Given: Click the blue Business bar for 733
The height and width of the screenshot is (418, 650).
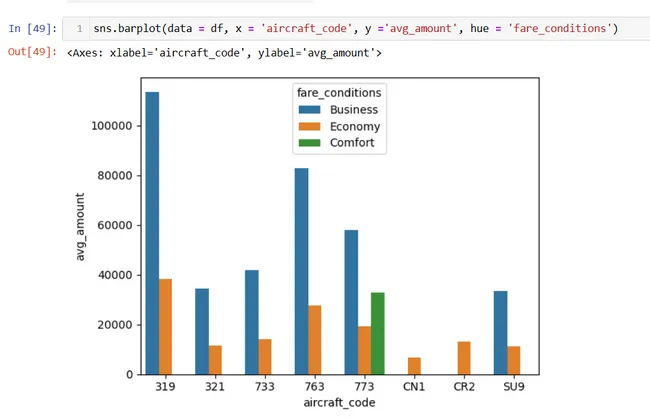Looking at the screenshot, I should coord(252,322).
